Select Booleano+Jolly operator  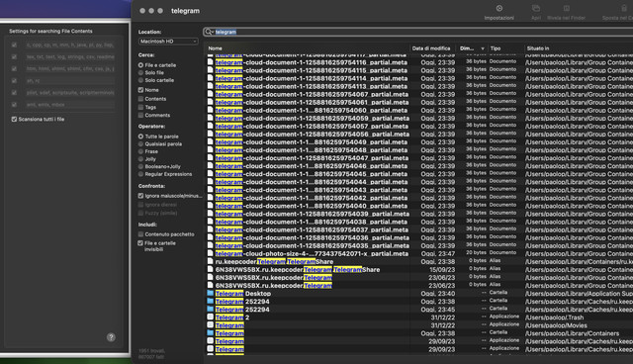140,166
